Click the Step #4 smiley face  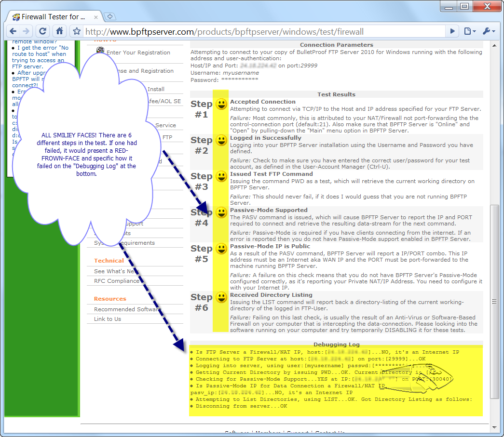tap(221, 212)
